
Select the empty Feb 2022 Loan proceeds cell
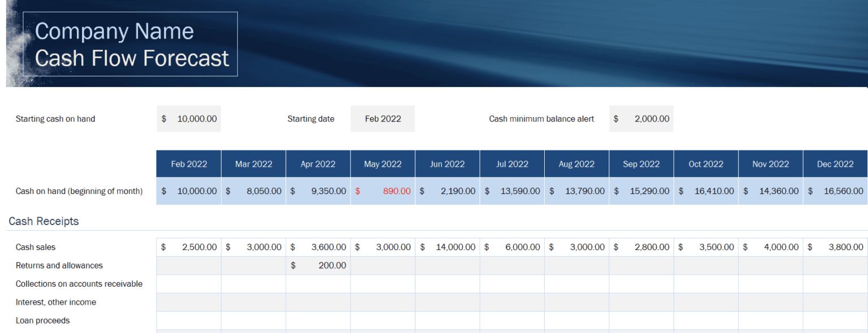[189, 321]
